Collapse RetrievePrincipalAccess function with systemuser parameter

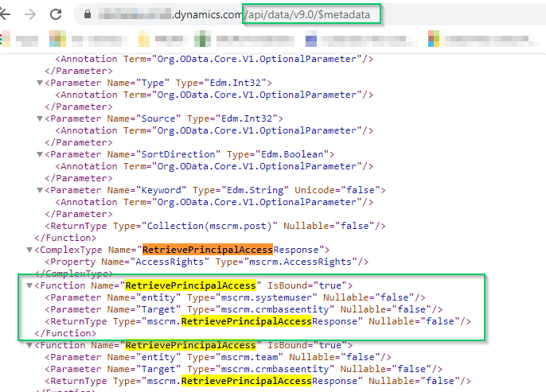[29, 286]
